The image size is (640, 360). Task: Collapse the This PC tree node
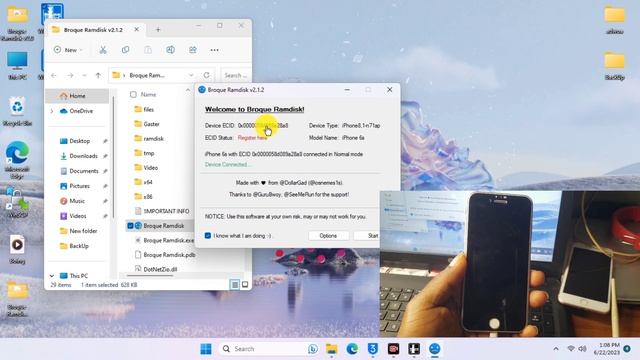[x=52, y=276]
